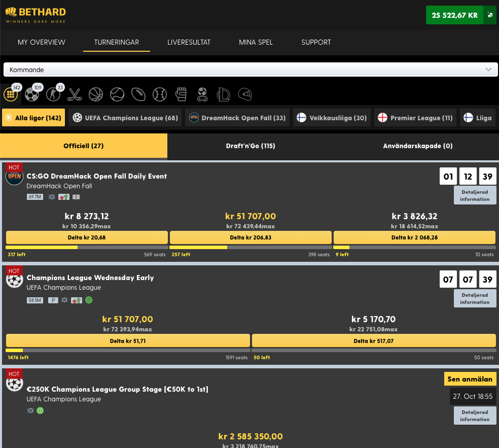
Task: Open the ice hockey sport filter
Action: click(75, 94)
